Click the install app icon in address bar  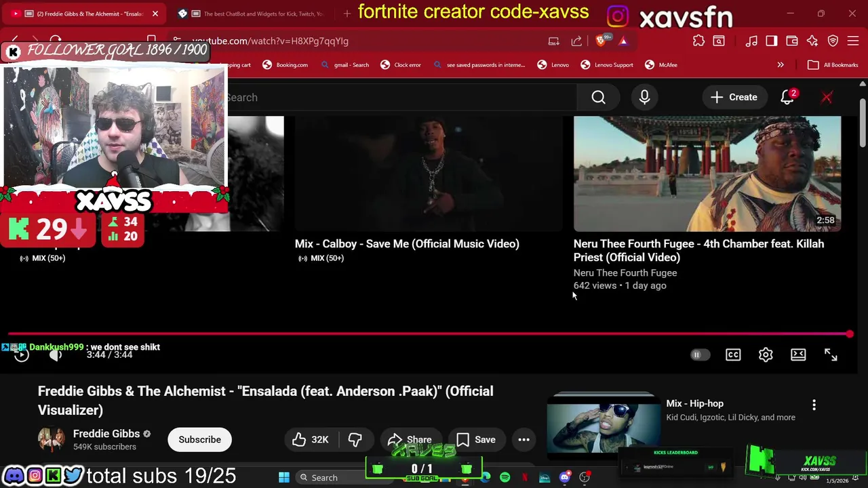(x=554, y=41)
